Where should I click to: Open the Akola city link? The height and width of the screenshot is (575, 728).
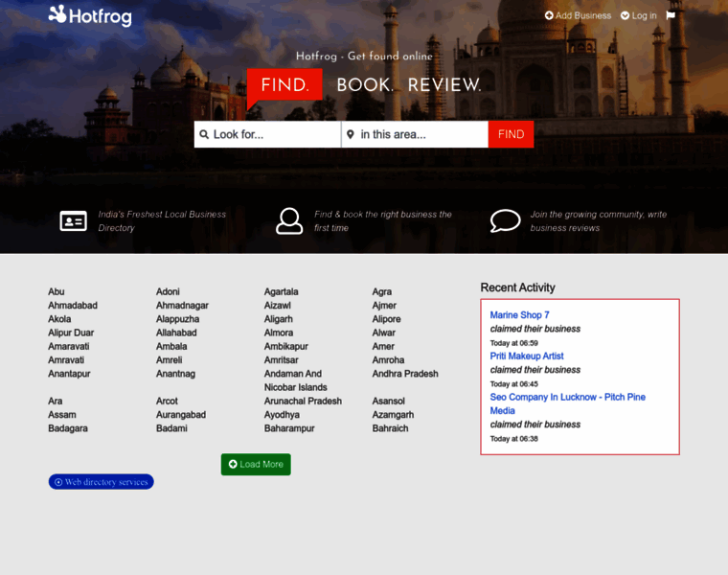pos(59,319)
